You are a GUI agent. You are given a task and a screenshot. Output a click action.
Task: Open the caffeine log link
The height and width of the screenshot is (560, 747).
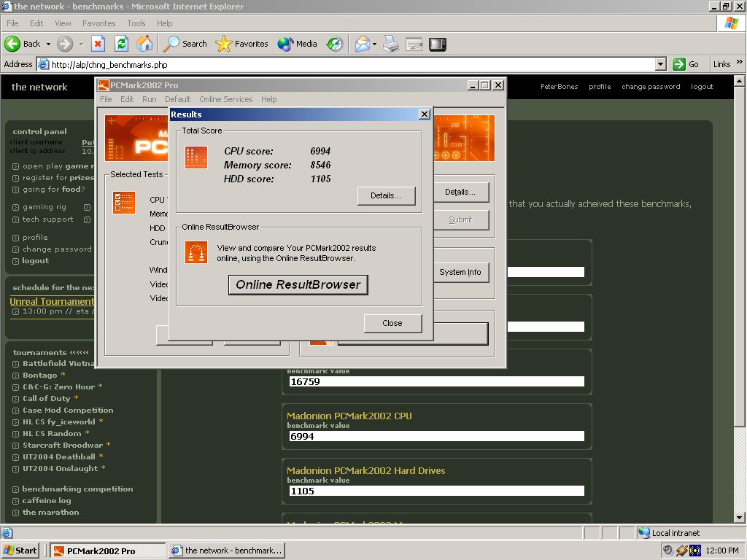[47, 500]
